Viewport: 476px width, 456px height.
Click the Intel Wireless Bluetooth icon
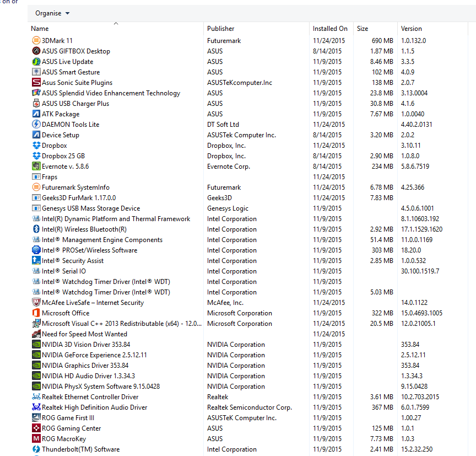[x=36, y=229]
